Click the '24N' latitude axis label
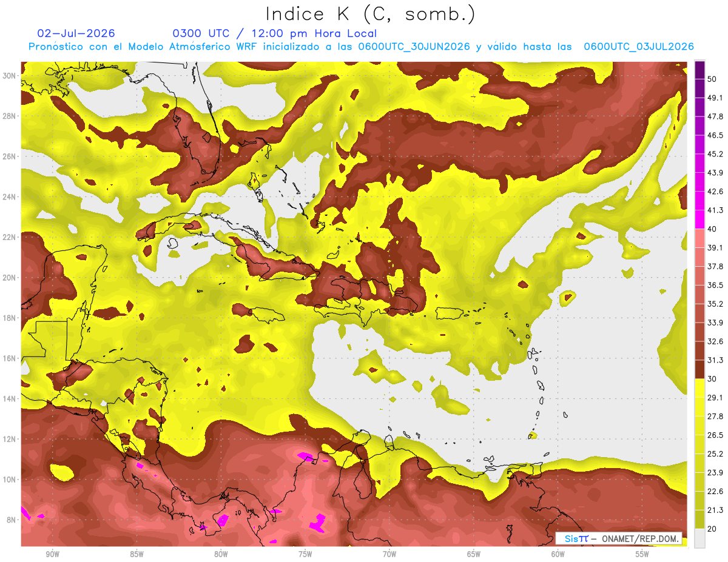 click(10, 196)
